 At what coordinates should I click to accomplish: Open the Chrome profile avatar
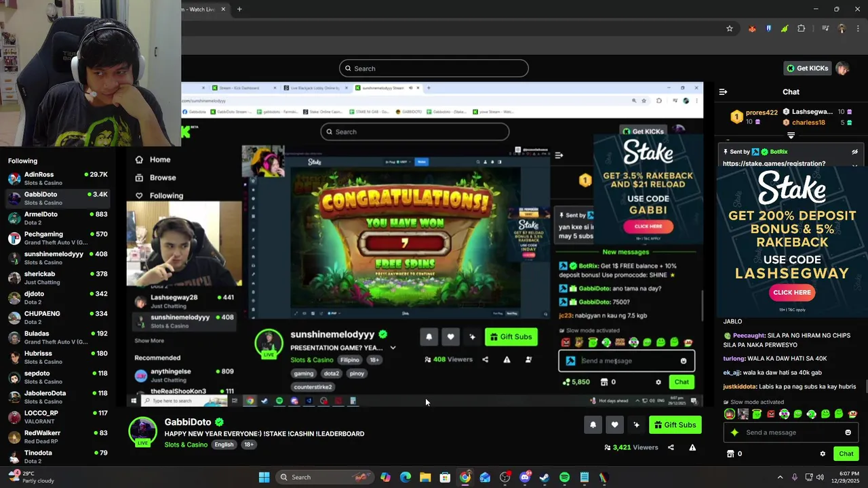click(842, 28)
